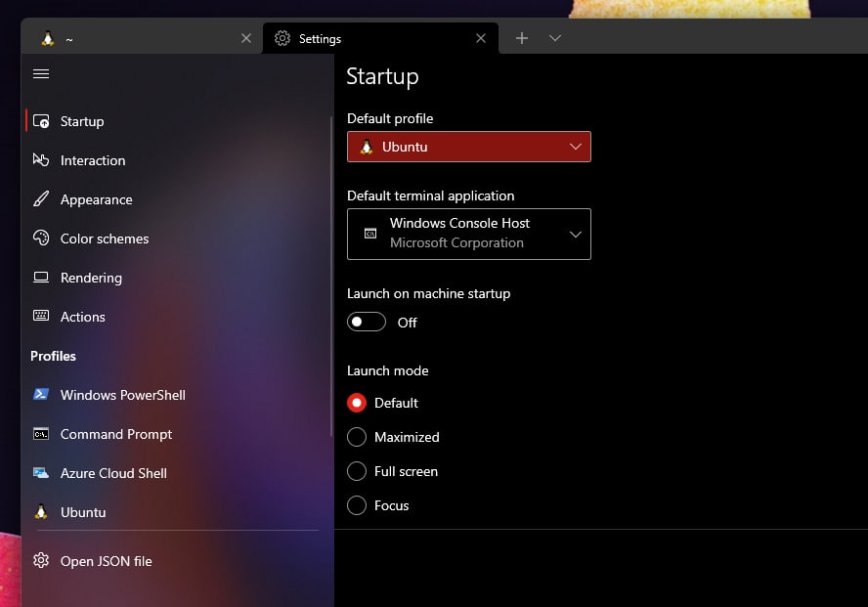Image resolution: width=868 pixels, height=607 pixels.
Task: Click the Actions keyboard icon
Action: point(41,316)
